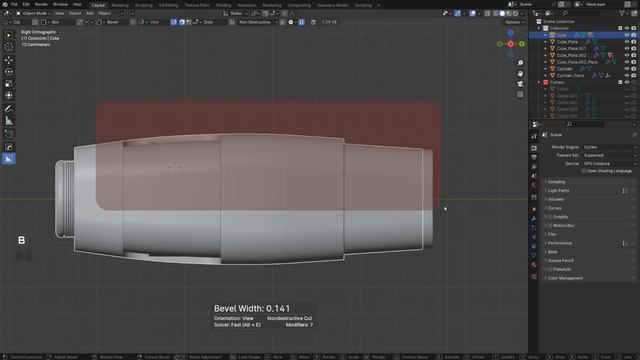Click the highlighted active tool icon in the left toolbar
The width and height of the screenshot is (640, 360).
click(9, 158)
